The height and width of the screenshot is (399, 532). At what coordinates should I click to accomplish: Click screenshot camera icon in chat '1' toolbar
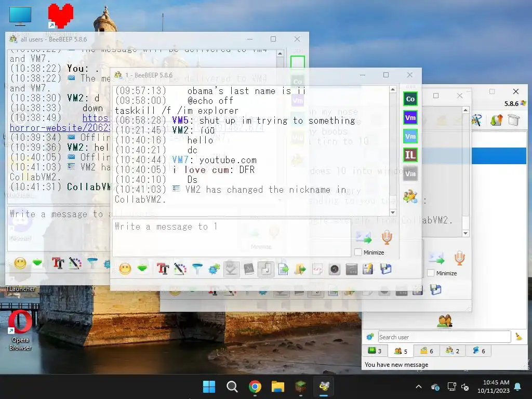pos(334,269)
